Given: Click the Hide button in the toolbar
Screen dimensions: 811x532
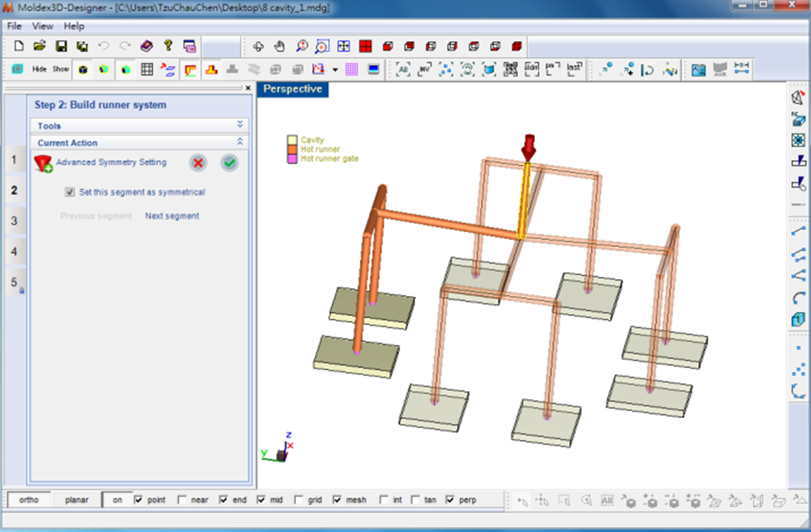Looking at the screenshot, I should click(39, 69).
